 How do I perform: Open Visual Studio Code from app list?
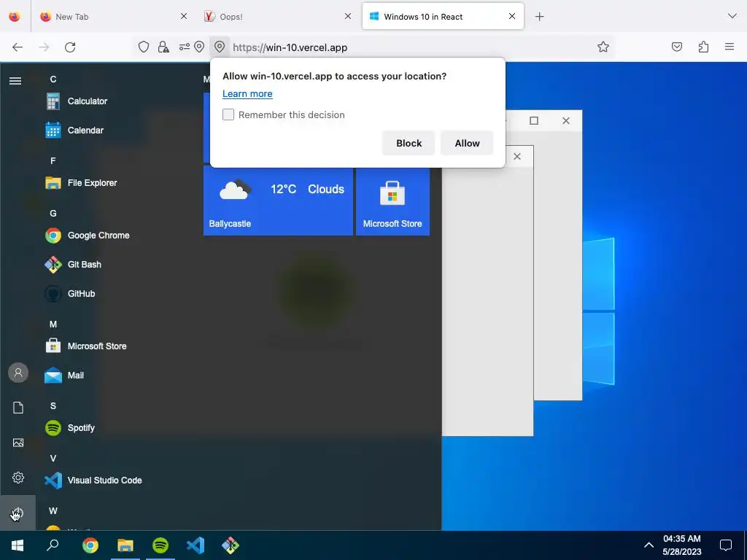click(x=93, y=481)
